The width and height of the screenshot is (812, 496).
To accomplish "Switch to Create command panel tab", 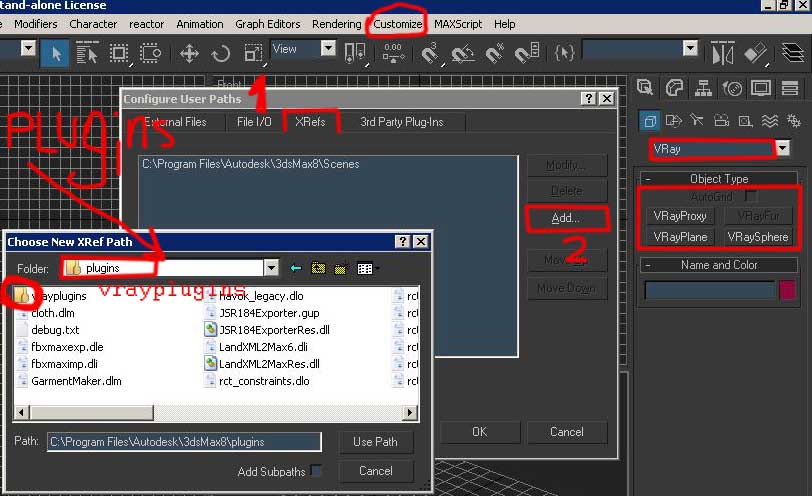I will [x=645, y=87].
